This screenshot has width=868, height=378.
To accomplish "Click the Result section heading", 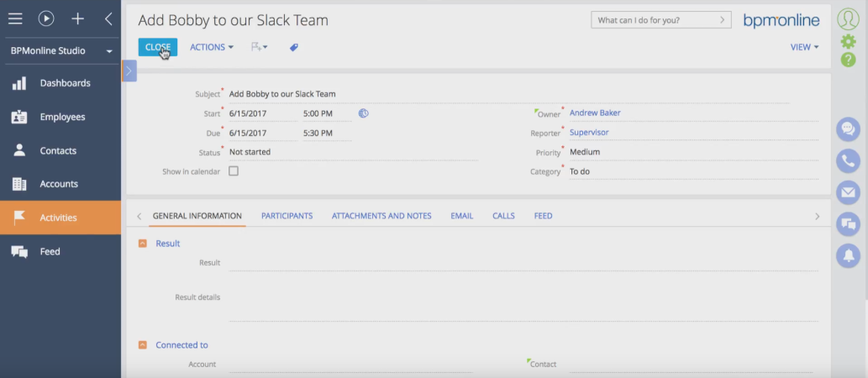I will (168, 244).
